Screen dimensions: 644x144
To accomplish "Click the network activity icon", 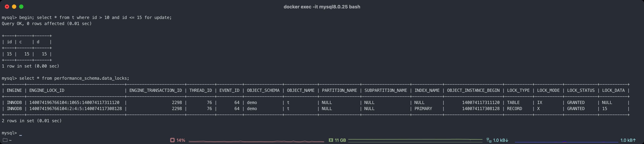I will point(489,140).
